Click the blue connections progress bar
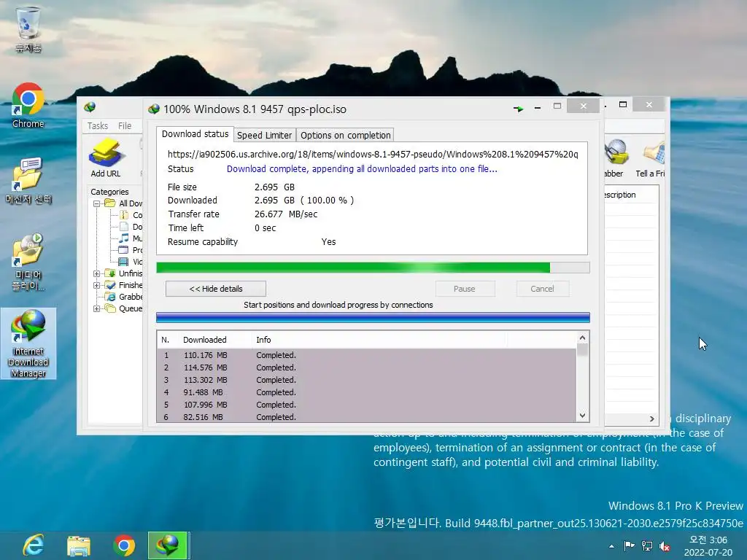The width and height of the screenshot is (747, 560). tap(373, 318)
